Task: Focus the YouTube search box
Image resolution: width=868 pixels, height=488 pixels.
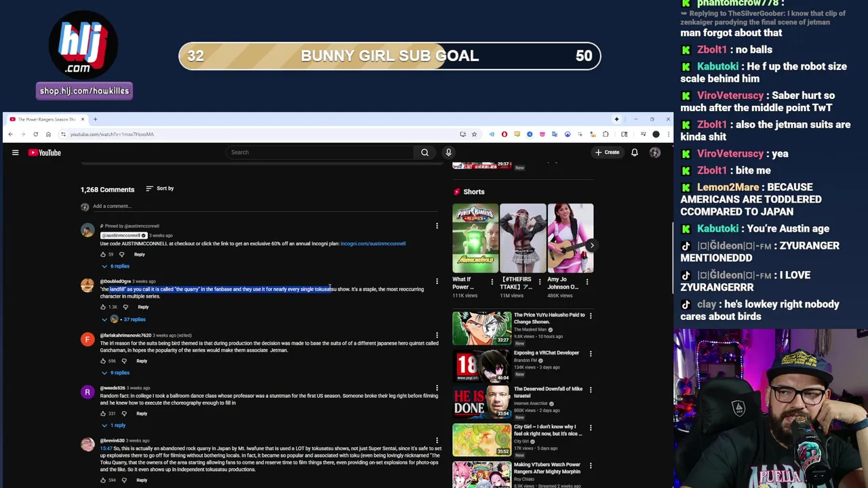Action: coord(320,152)
